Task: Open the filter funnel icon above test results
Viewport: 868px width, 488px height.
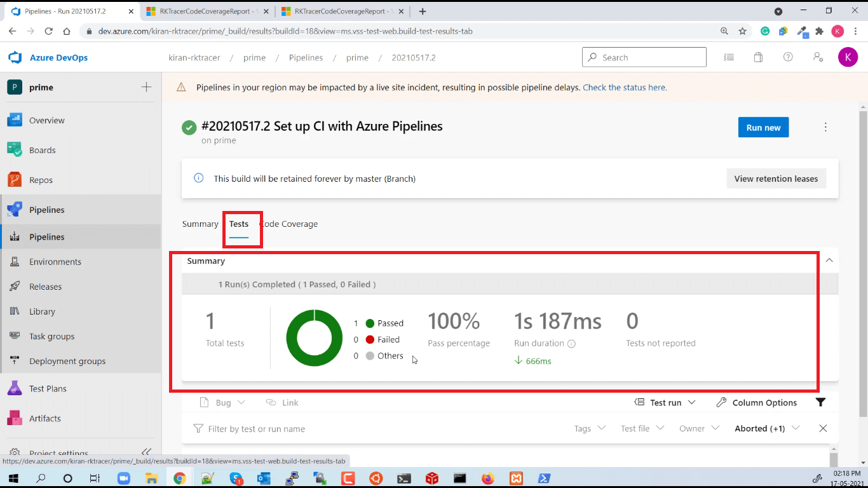Action: point(820,402)
